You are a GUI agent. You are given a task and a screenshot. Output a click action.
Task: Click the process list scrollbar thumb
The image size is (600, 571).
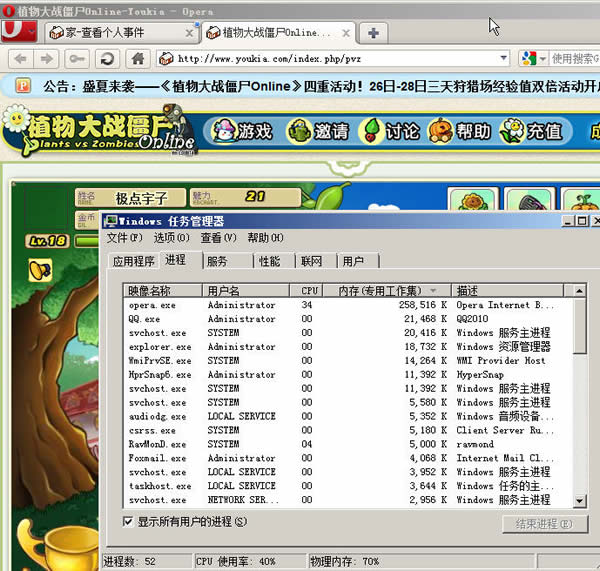[579, 326]
